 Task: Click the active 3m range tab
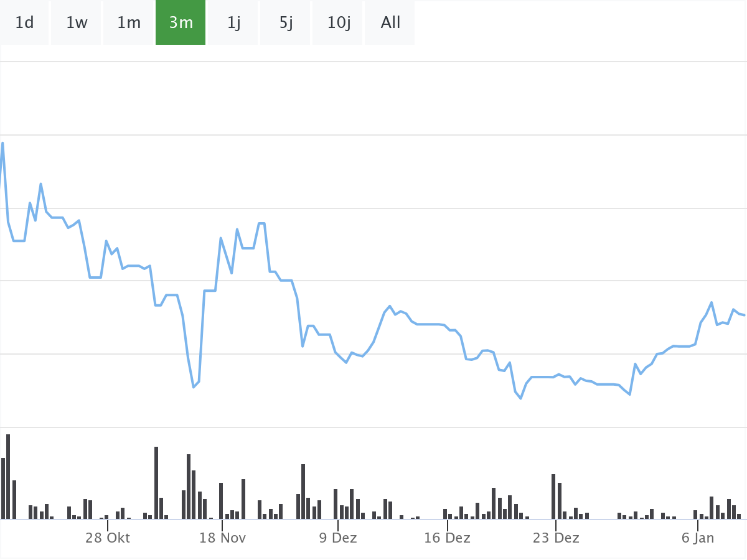[x=181, y=23]
